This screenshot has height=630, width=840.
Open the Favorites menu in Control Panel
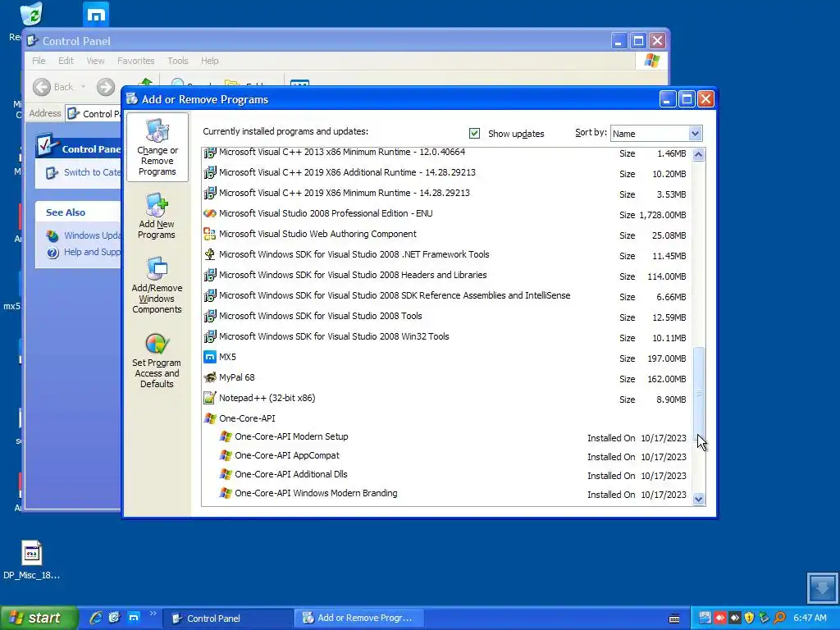(135, 61)
